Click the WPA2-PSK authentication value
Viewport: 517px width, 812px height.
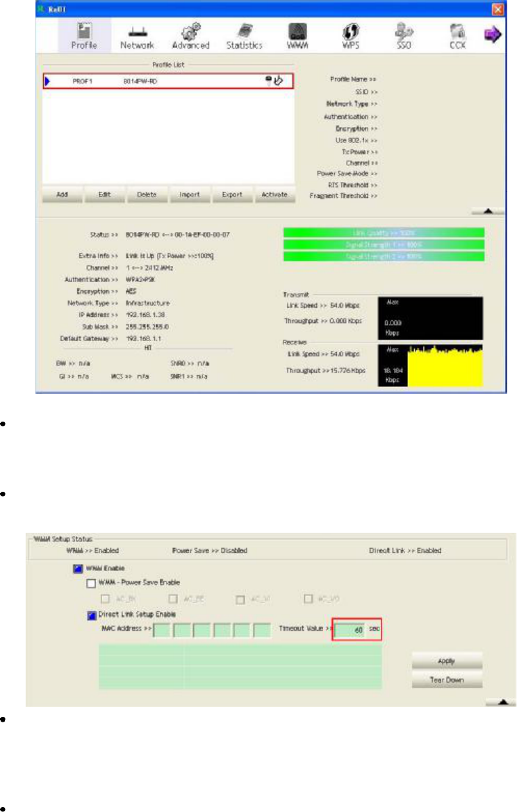(x=140, y=280)
